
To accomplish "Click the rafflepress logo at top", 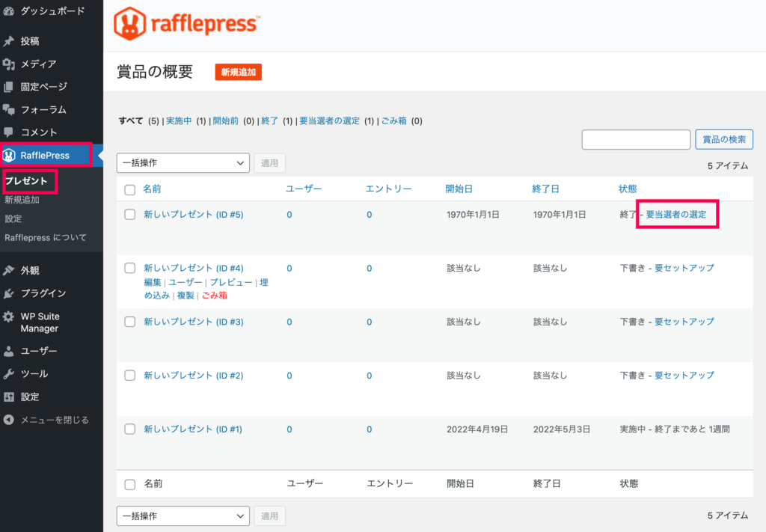I will click(186, 23).
